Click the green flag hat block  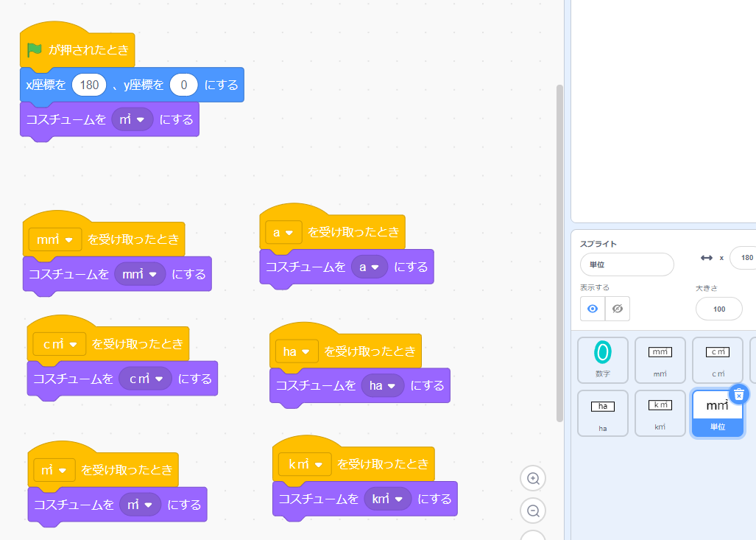coord(77,50)
